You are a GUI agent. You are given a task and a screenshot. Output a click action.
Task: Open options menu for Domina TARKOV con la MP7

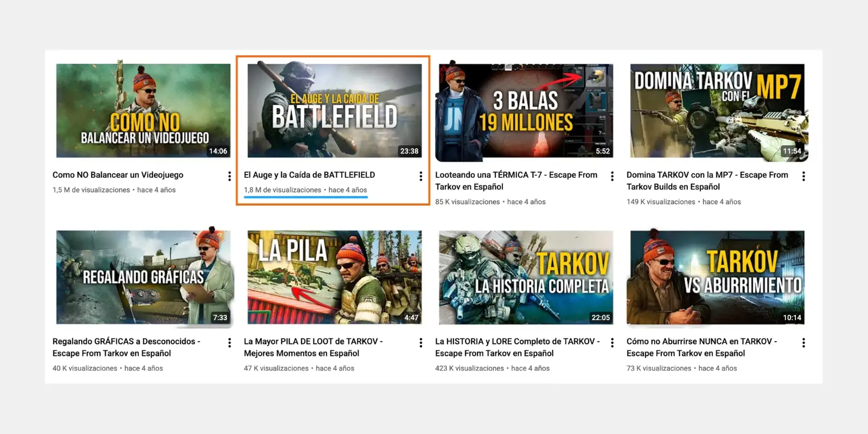click(803, 176)
